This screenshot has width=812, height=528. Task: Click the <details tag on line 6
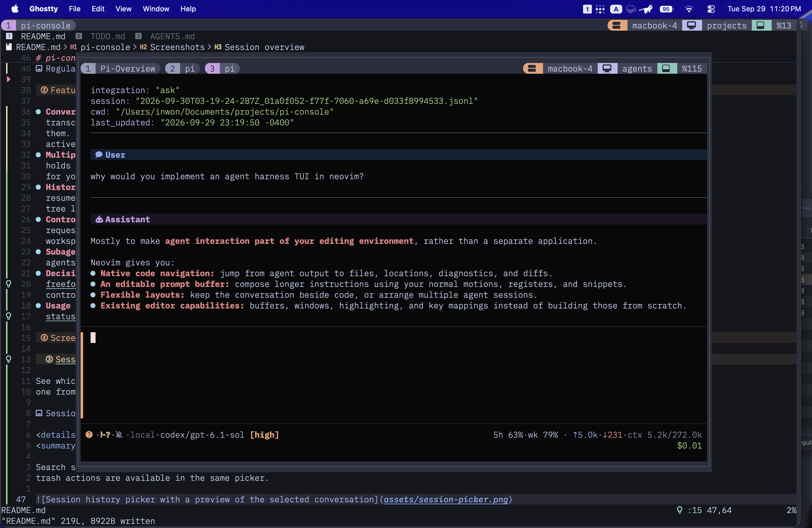(56, 435)
